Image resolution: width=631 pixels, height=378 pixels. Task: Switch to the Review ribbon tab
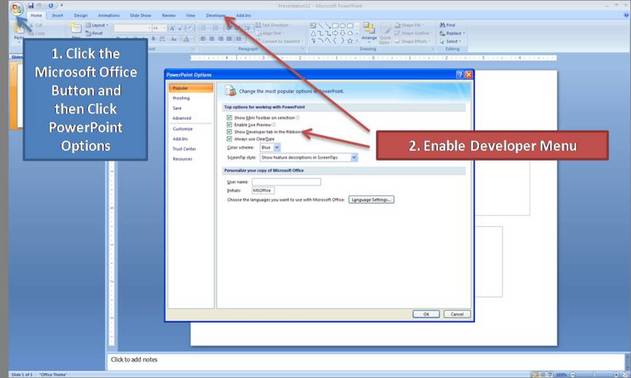[169, 15]
